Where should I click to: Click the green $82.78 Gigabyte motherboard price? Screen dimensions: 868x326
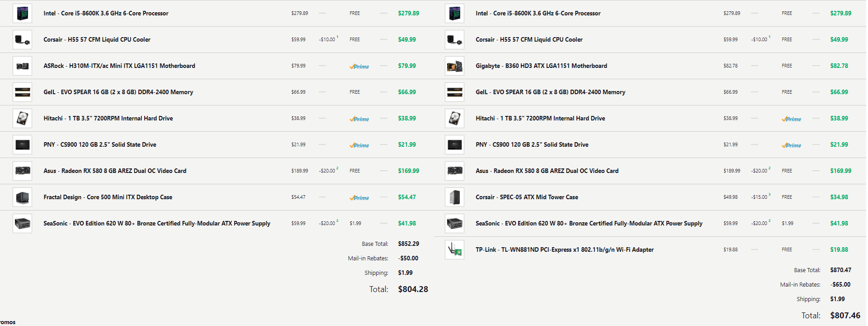[839, 66]
